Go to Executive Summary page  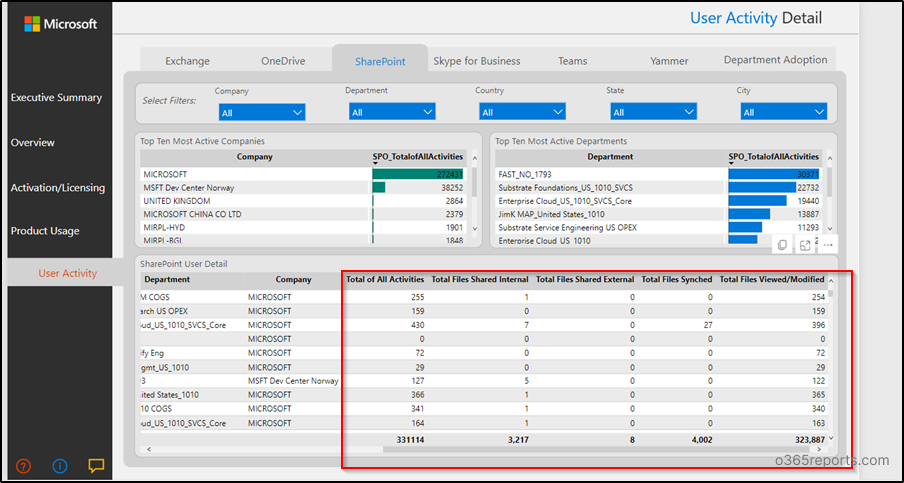pos(56,98)
